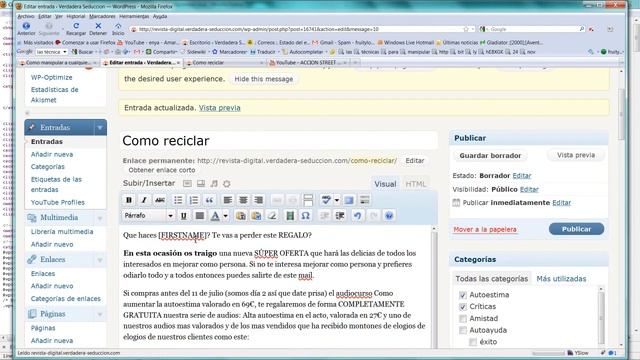Click Obtener enlace corto button
640x360 pixels.
tap(162, 170)
